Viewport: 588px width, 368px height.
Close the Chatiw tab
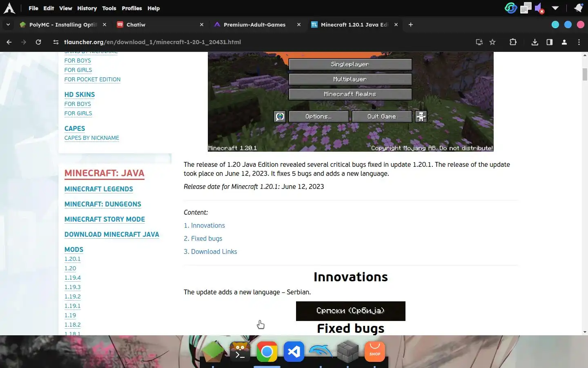click(x=202, y=25)
